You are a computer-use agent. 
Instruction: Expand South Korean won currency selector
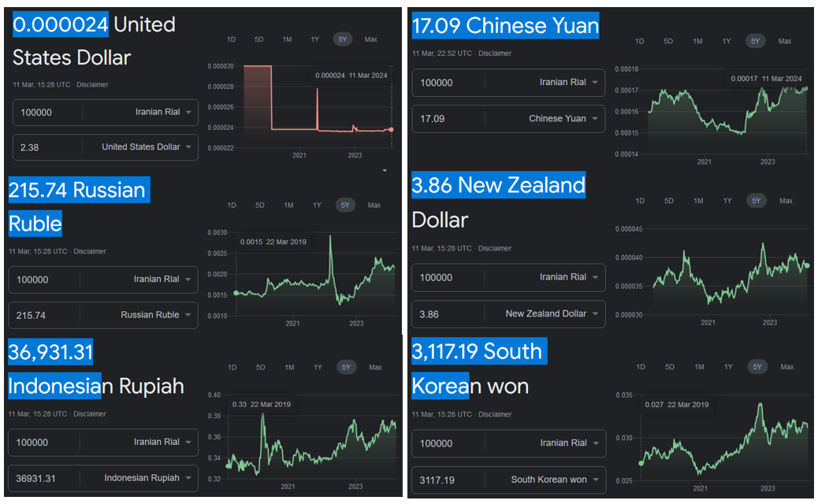(x=554, y=480)
